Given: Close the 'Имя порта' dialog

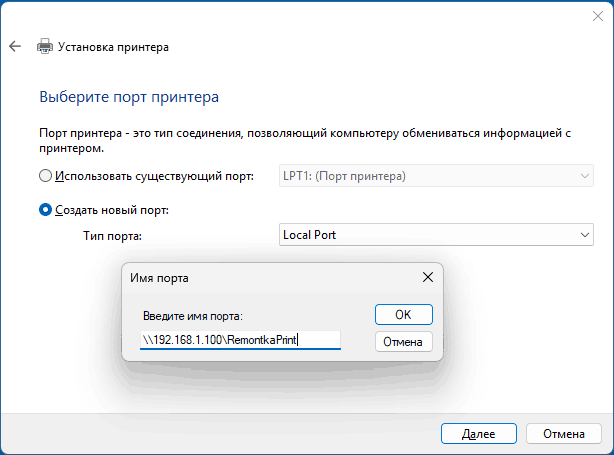Looking at the screenshot, I should point(428,277).
